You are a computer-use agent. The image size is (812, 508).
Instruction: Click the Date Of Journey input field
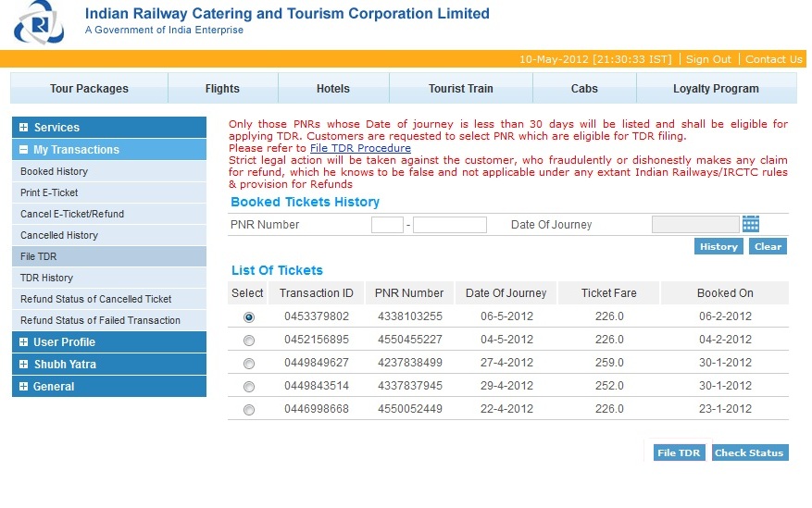pos(694,224)
